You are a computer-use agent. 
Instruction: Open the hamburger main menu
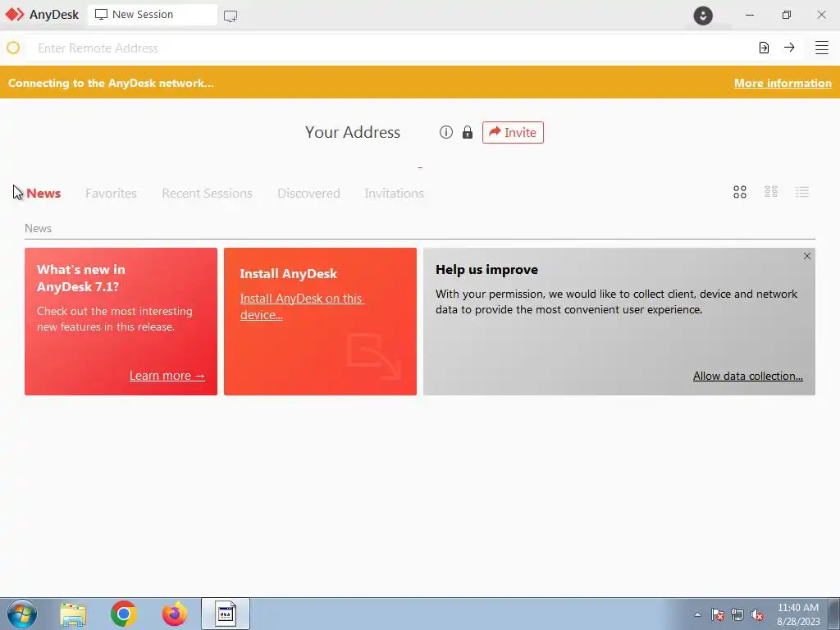point(822,48)
